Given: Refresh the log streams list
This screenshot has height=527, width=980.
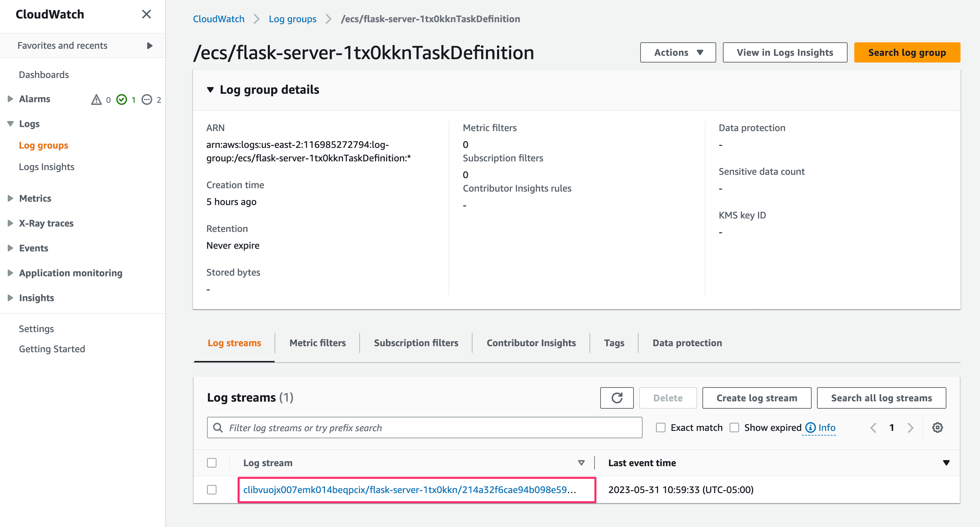Looking at the screenshot, I should tap(617, 398).
